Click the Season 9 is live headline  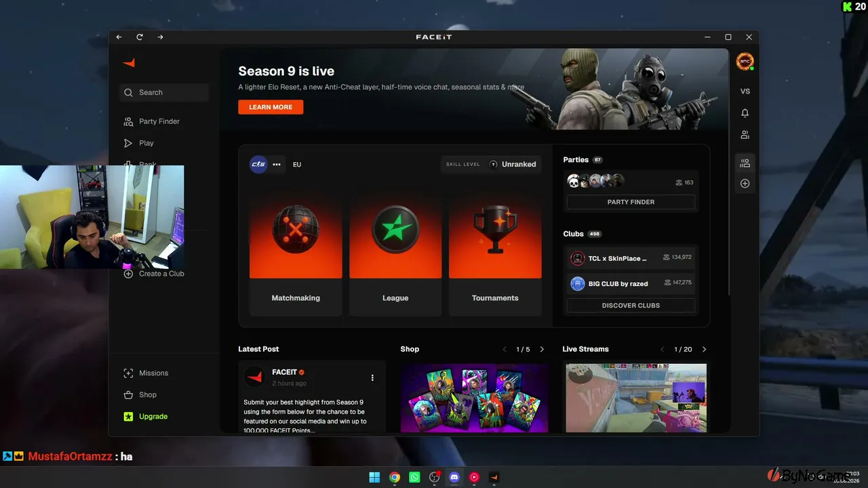pos(286,71)
